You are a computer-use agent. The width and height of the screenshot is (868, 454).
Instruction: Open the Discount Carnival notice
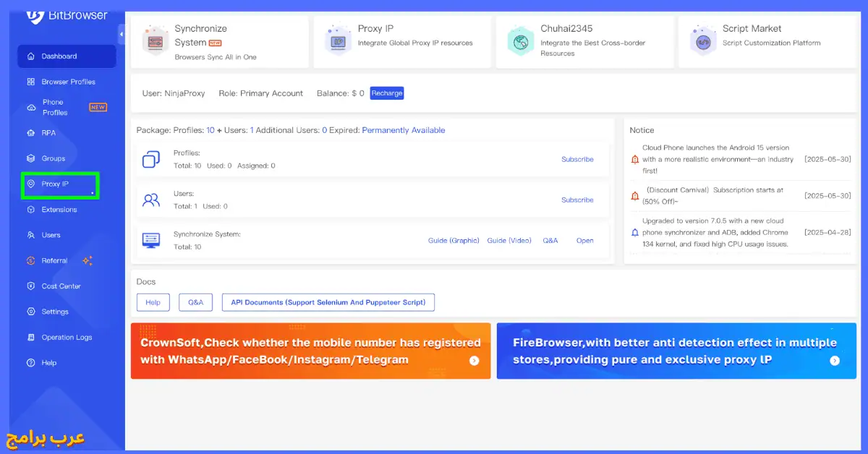click(715, 195)
